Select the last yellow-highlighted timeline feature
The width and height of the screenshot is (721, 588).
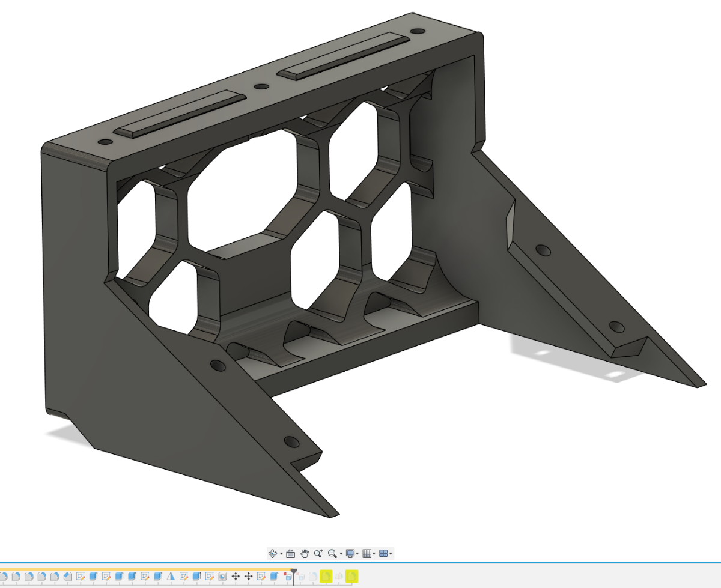pos(351,577)
